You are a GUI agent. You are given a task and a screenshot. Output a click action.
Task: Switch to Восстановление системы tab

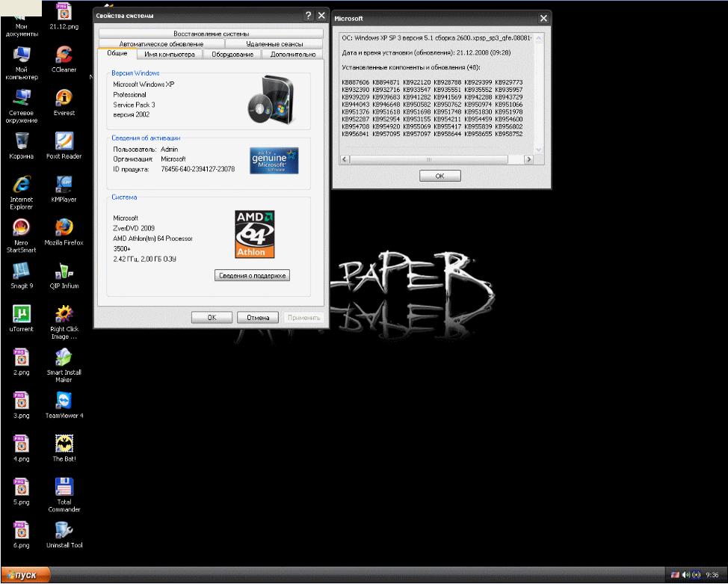212,34
